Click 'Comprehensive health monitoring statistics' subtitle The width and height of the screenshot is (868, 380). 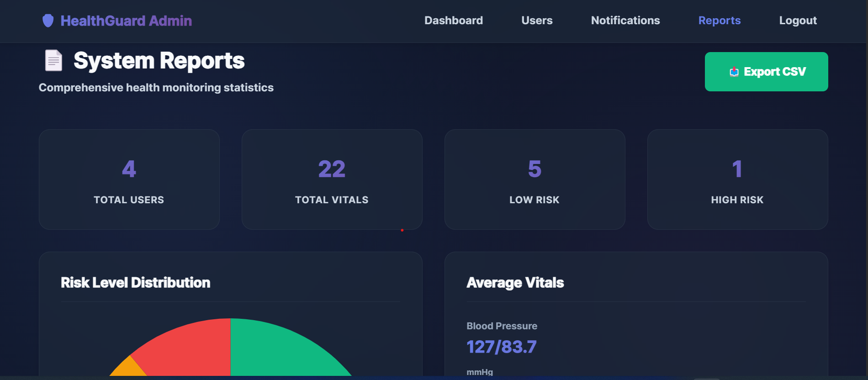tap(156, 88)
